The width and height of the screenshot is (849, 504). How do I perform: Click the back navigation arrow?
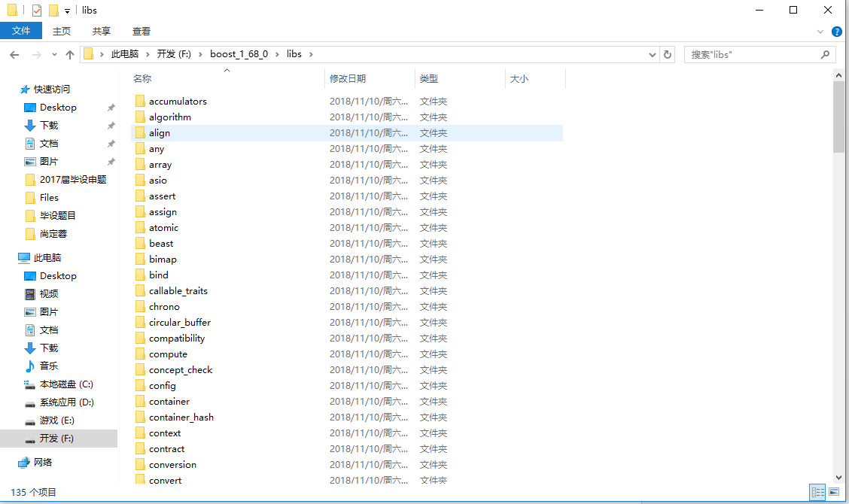[14, 53]
